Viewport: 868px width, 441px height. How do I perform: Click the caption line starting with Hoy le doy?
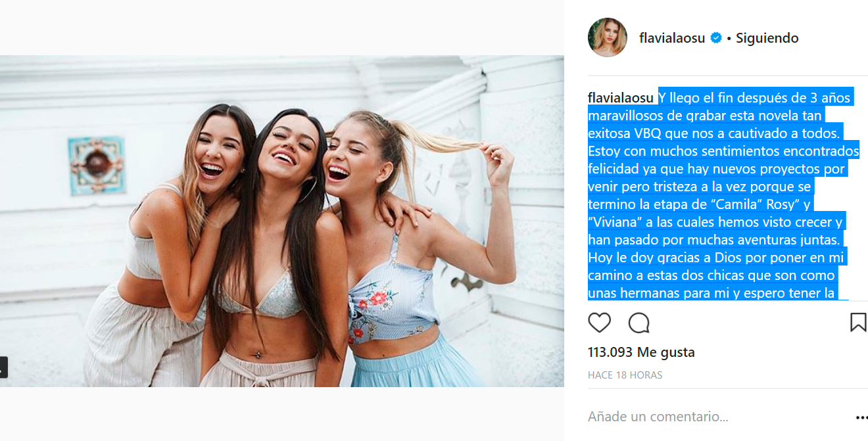coord(716,258)
